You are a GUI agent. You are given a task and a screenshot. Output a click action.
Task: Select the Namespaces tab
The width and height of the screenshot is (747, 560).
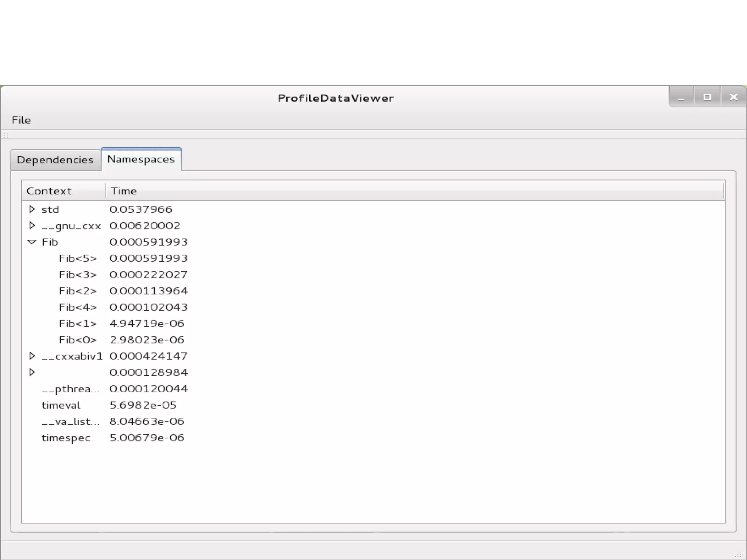(x=141, y=159)
